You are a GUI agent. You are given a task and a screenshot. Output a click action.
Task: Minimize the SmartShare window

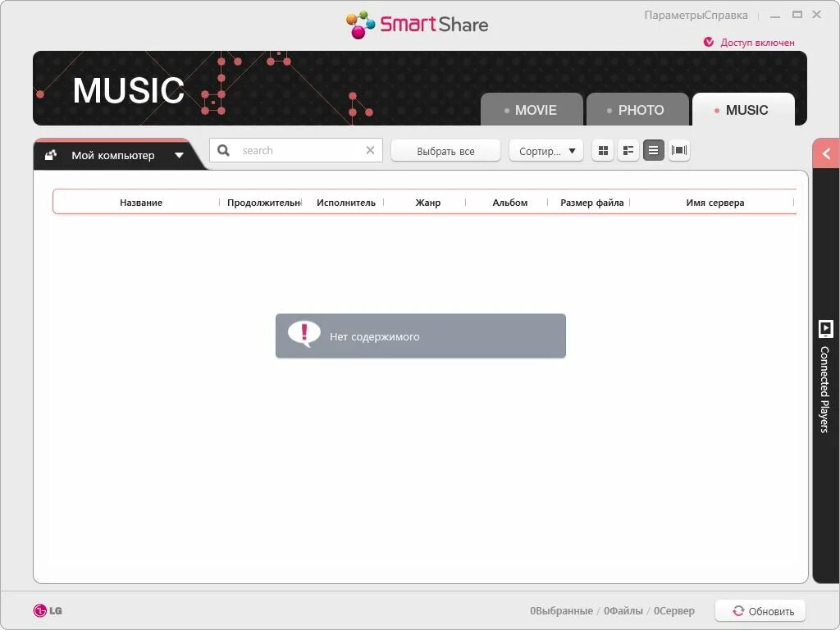click(774, 16)
